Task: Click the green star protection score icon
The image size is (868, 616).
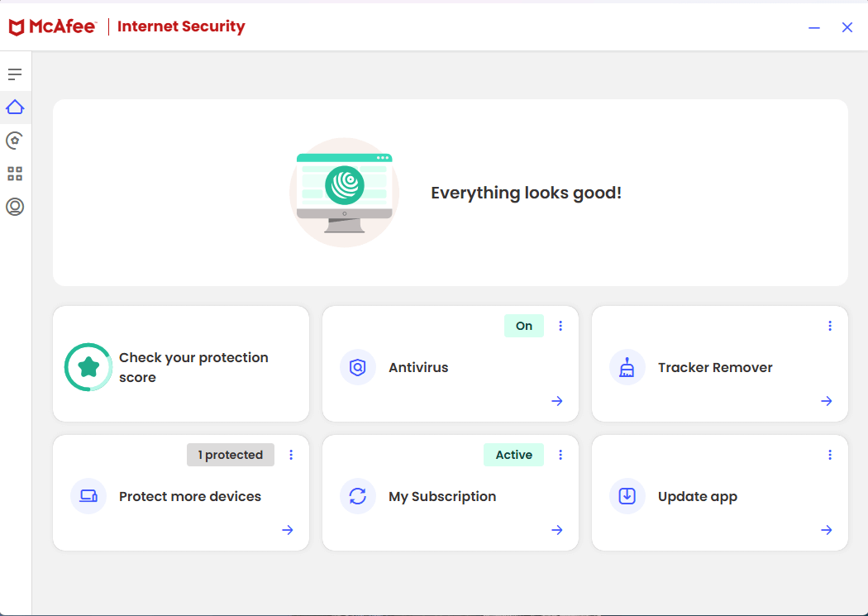Action: tap(88, 367)
